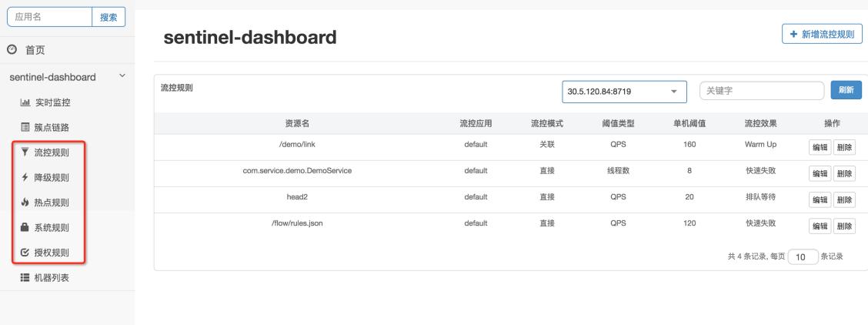
Task: Click 编辑 for the /demo/link rule
Action: point(820,147)
